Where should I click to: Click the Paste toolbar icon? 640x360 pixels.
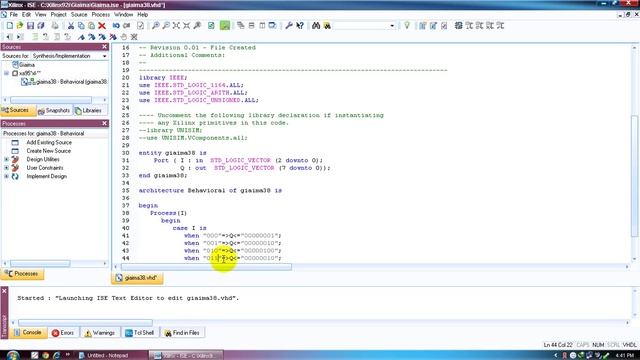pos(91,26)
